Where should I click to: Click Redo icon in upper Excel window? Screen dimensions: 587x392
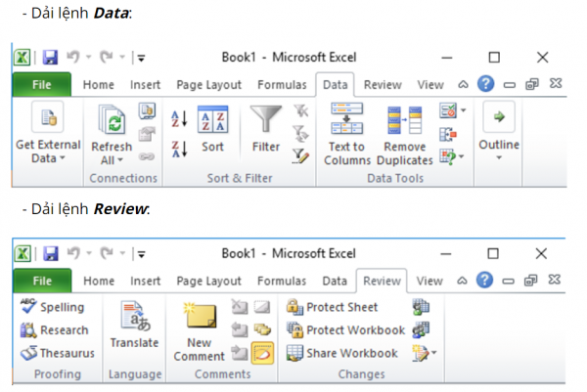click(107, 58)
